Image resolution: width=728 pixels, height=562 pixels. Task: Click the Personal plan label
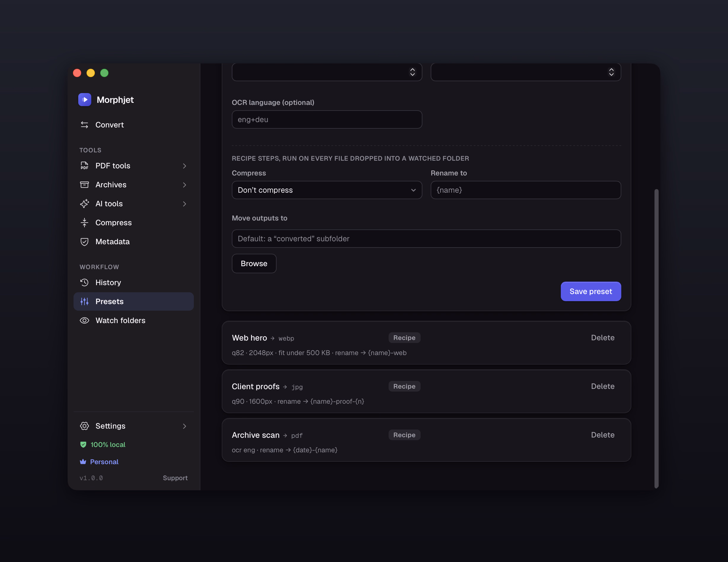click(x=104, y=462)
